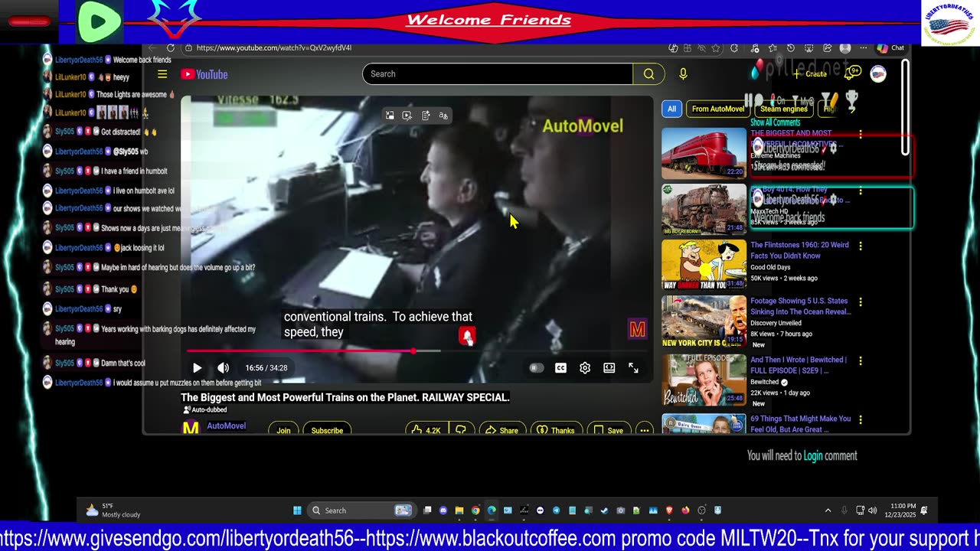Open browser settings ellipsis menu
The width and height of the screenshot is (980, 551).
[x=864, y=47]
